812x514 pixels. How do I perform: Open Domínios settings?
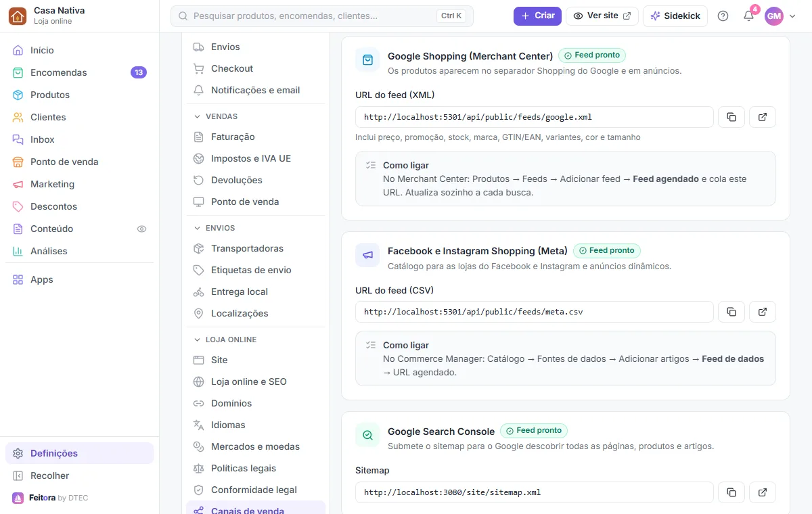(256, 403)
